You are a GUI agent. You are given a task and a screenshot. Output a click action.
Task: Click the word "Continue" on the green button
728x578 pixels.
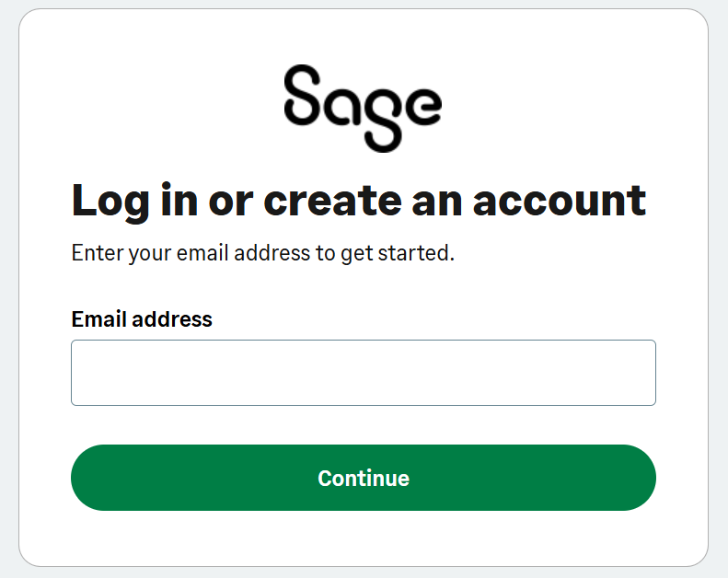364,479
